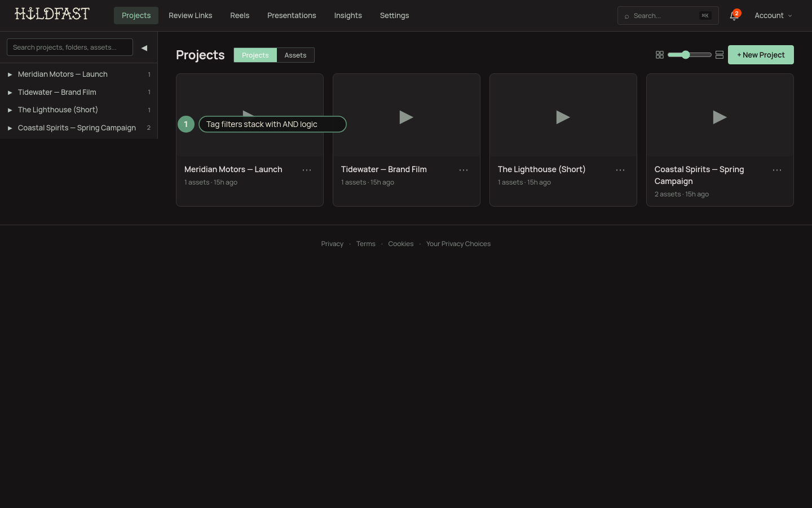Adjust the thumbnail size slider

[x=689, y=55]
